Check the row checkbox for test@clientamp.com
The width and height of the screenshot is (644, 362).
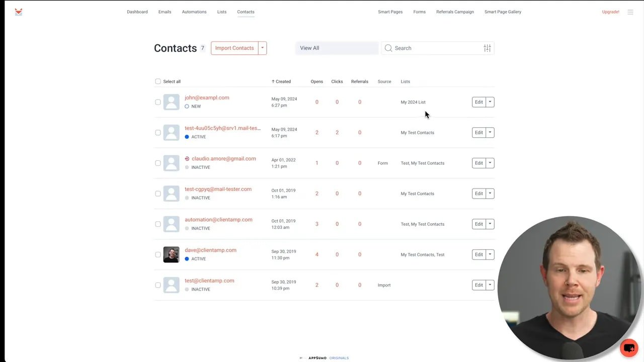point(158,285)
